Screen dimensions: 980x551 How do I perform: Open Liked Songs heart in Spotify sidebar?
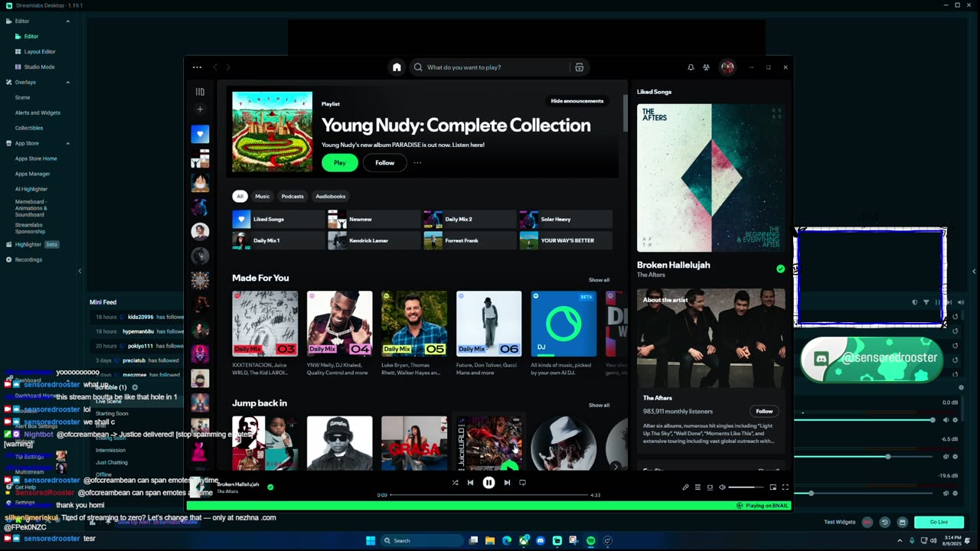coord(200,134)
